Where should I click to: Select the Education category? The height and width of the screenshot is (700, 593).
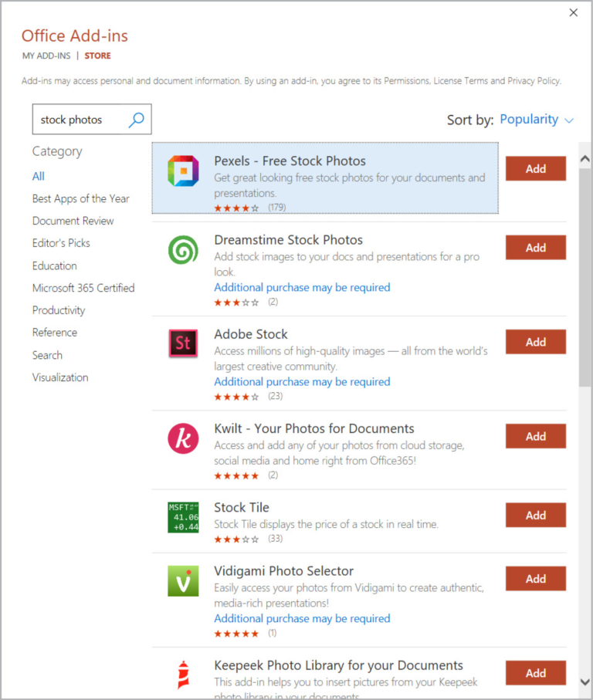click(54, 265)
